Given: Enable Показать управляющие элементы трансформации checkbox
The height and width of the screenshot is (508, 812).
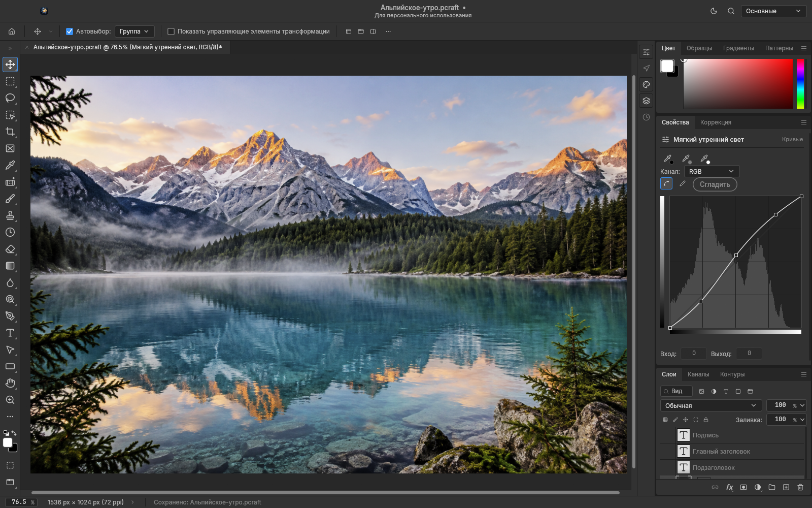Looking at the screenshot, I should pos(171,31).
